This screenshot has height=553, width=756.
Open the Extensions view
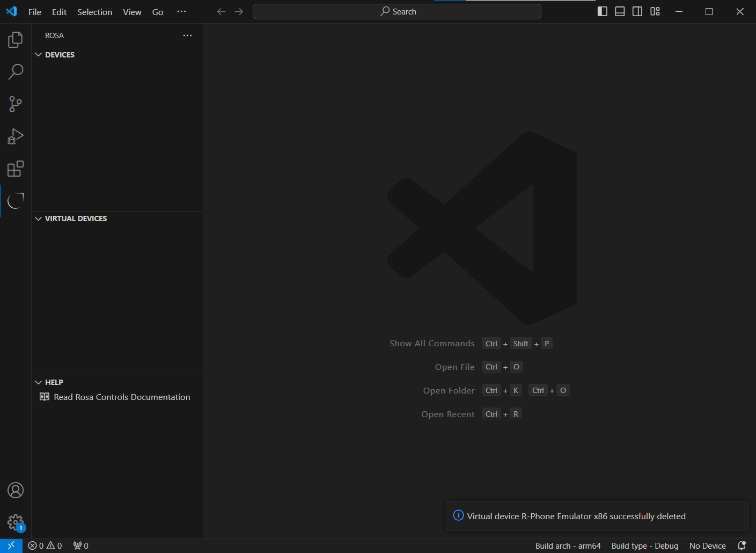click(16, 169)
